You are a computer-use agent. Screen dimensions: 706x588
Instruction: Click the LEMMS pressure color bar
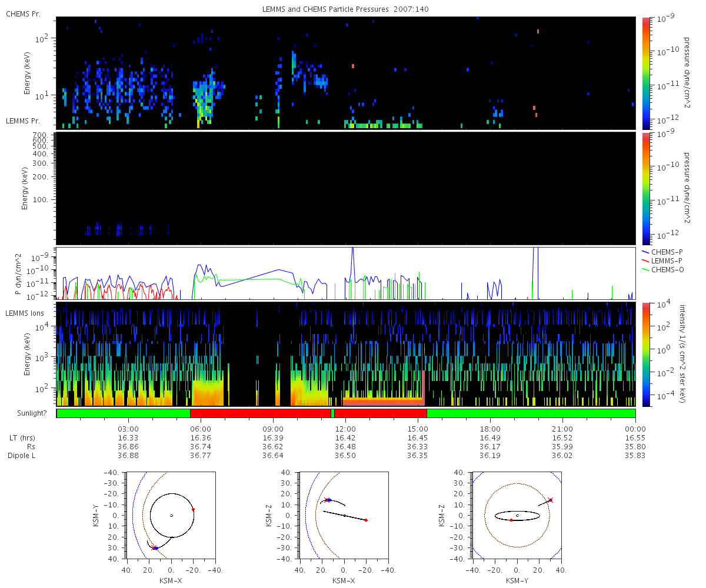click(647, 188)
